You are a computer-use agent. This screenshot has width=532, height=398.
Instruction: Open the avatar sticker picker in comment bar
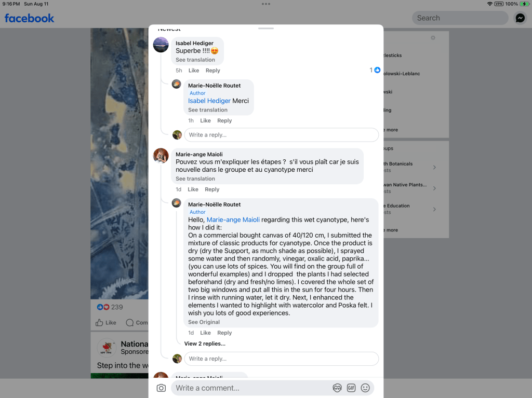(337, 388)
